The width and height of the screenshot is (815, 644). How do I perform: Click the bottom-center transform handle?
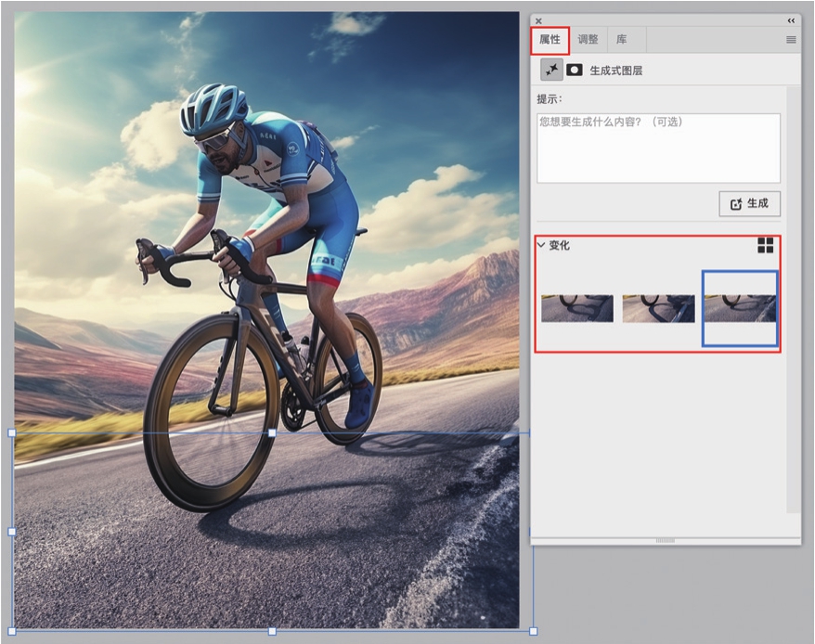click(272, 631)
